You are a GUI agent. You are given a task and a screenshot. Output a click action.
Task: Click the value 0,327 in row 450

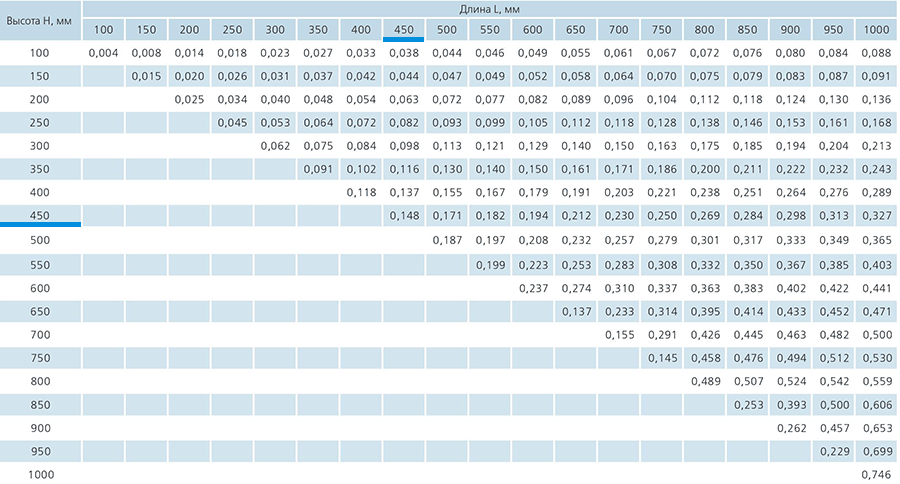coord(876,216)
